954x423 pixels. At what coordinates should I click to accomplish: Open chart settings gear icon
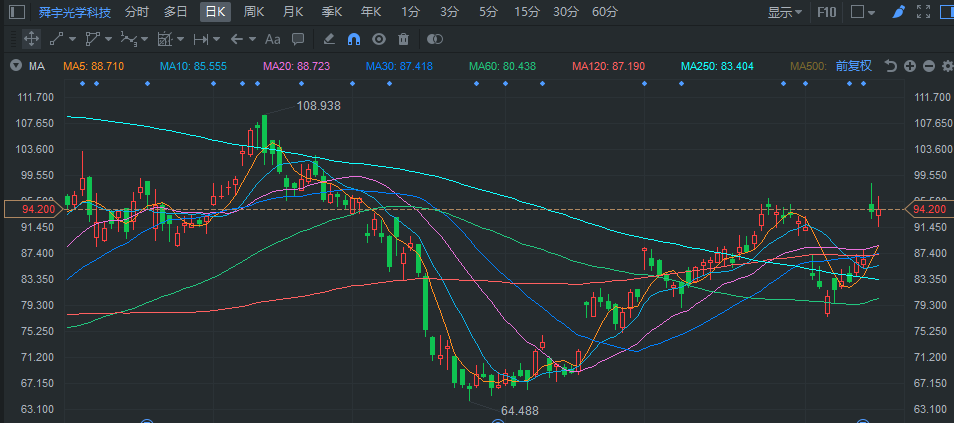[947, 66]
